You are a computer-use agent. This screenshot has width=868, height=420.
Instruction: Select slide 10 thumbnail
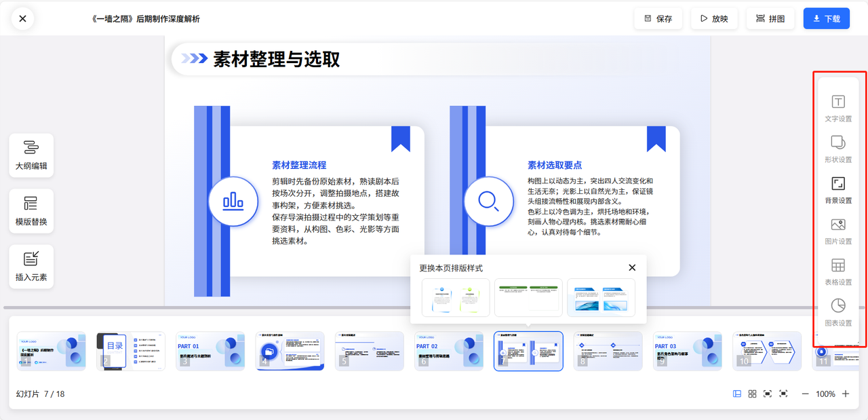pyautogui.click(x=767, y=351)
